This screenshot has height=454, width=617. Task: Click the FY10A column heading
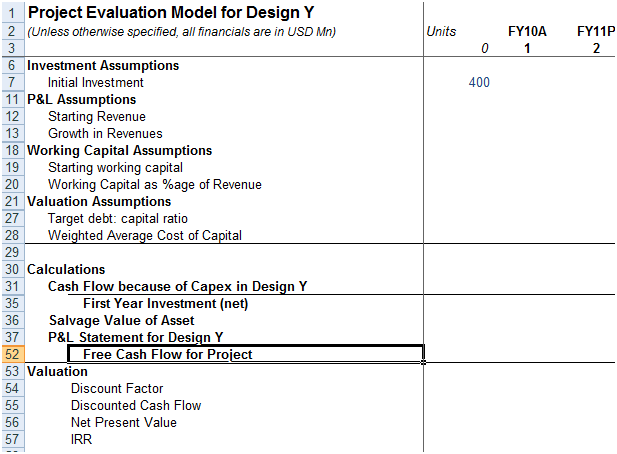click(x=527, y=31)
